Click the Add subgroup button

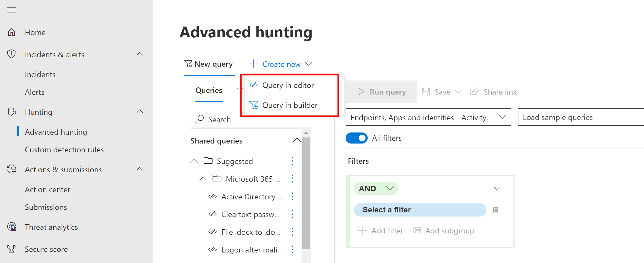coord(443,231)
